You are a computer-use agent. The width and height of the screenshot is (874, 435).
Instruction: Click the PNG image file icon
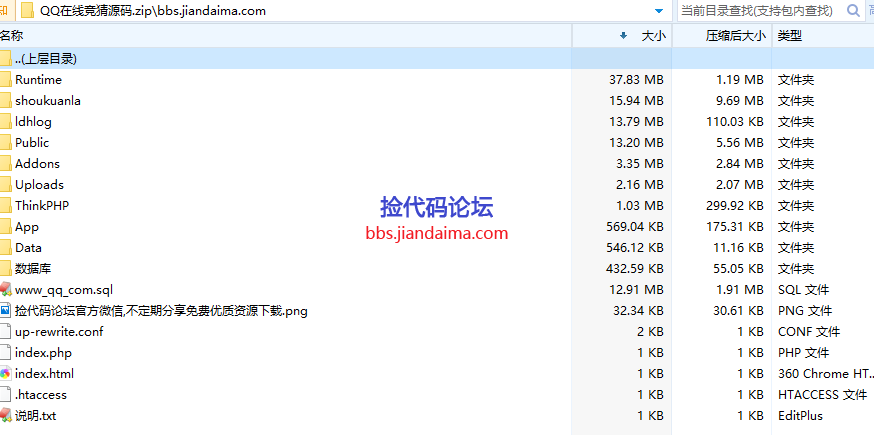[5, 311]
